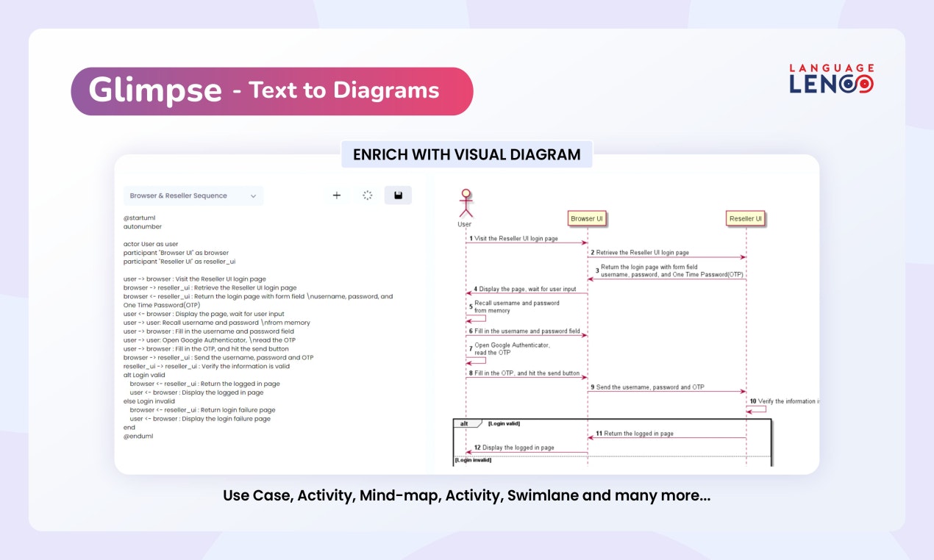Click 'participant "Browser UI" as browser' line
Image resolution: width=934 pixels, height=560 pixels.
coord(176,253)
